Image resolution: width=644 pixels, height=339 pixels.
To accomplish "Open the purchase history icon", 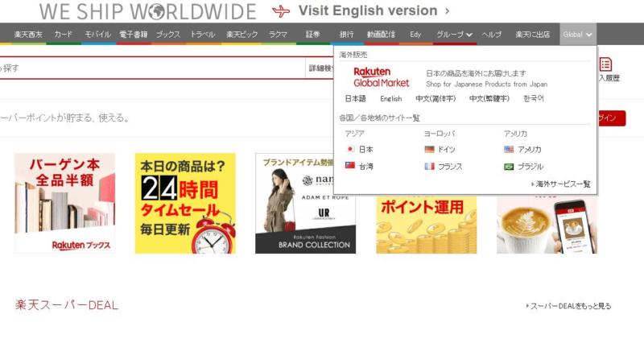I will [x=606, y=64].
